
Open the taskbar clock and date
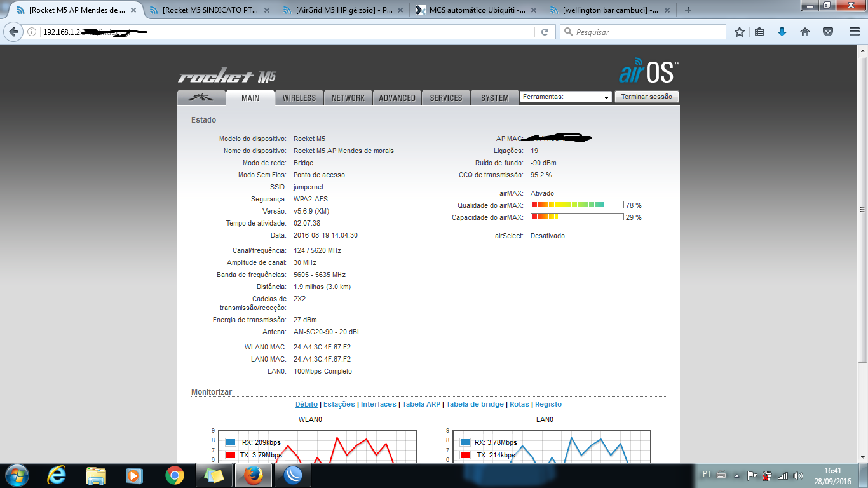[832, 475]
